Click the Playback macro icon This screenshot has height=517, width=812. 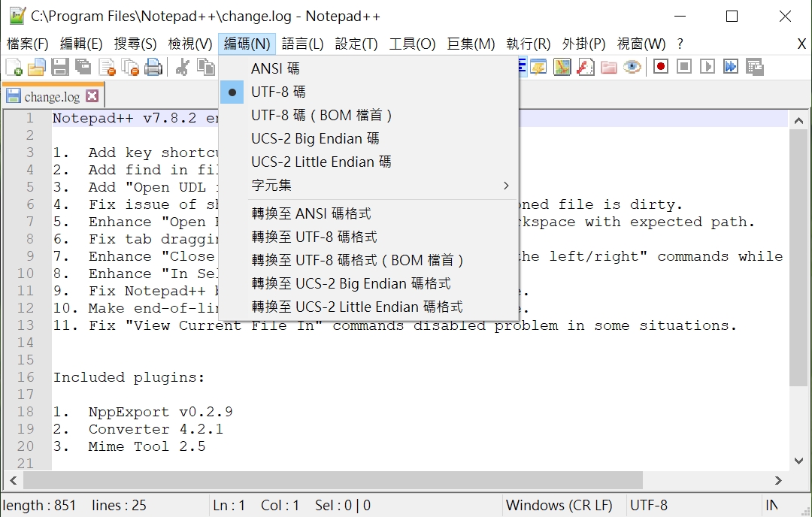(x=707, y=67)
